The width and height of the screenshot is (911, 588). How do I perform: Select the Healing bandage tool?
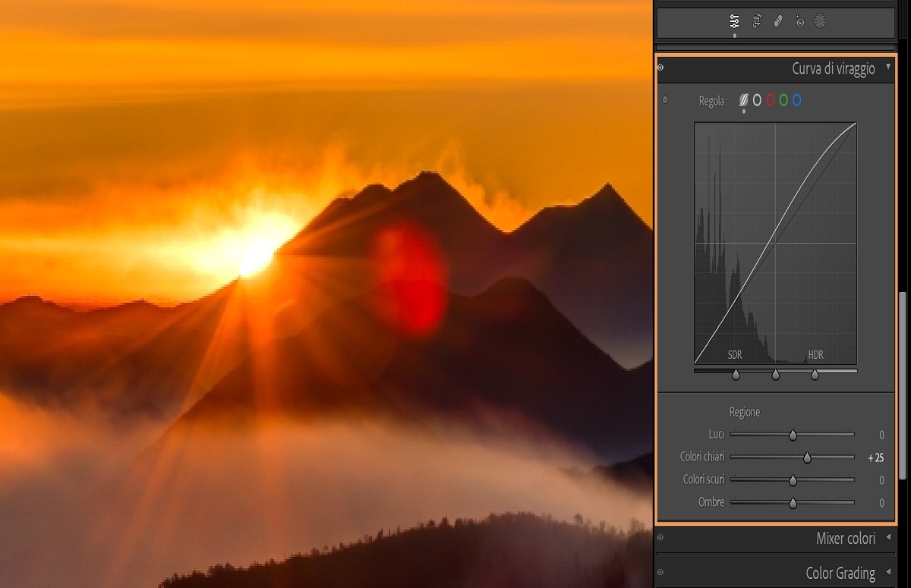(x=778, y=22)
